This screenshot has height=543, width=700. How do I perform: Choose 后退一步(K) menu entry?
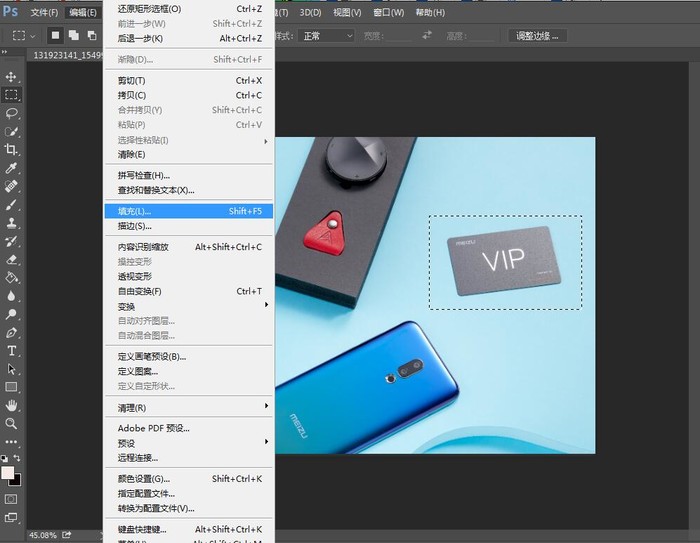[189, 38]
